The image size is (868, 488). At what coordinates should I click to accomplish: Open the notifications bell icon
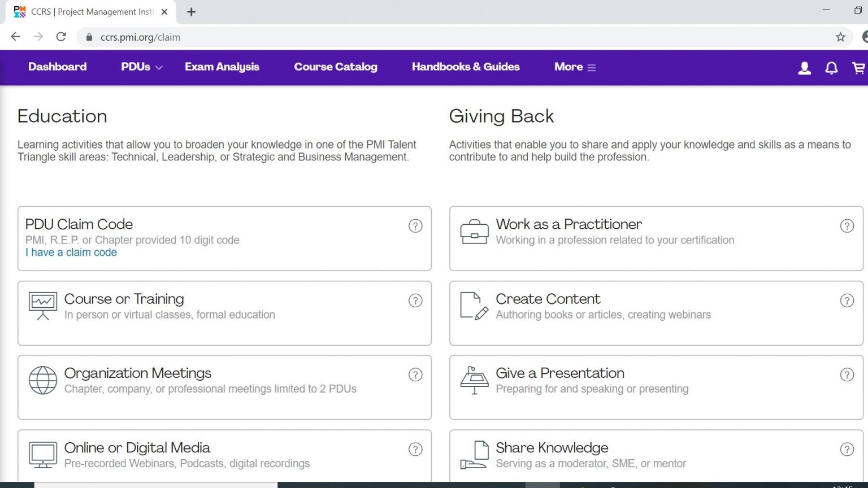click(x=831, y=68)
